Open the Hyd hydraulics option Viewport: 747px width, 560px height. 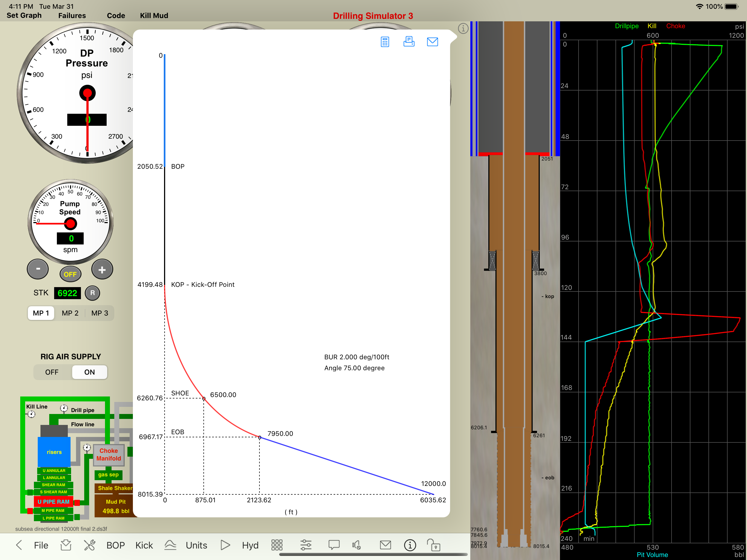point(250,545)
